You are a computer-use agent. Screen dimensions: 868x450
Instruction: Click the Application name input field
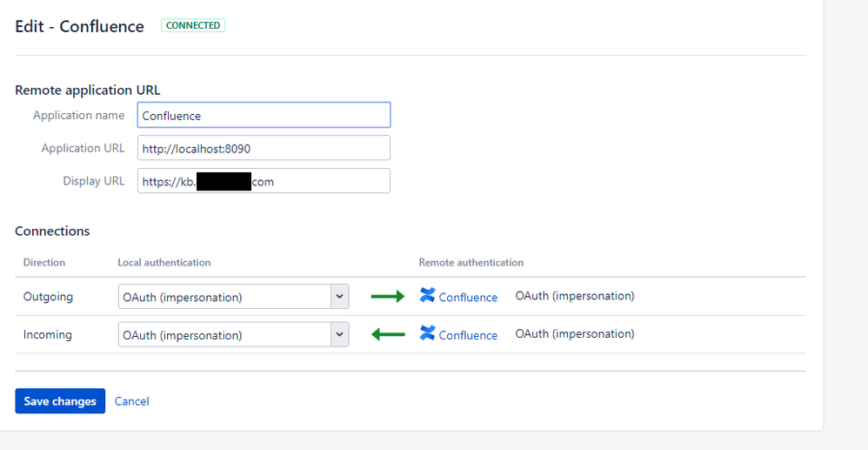click(264, 115)
